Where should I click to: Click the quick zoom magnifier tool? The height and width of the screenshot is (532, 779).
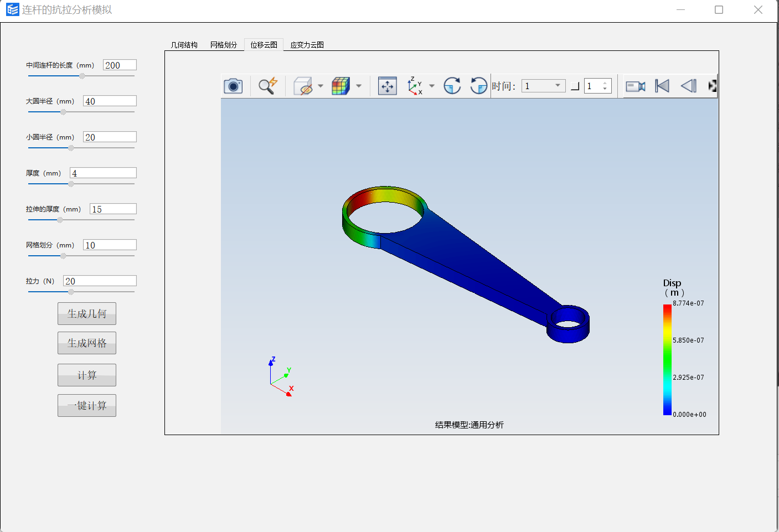tap(268, 86)
